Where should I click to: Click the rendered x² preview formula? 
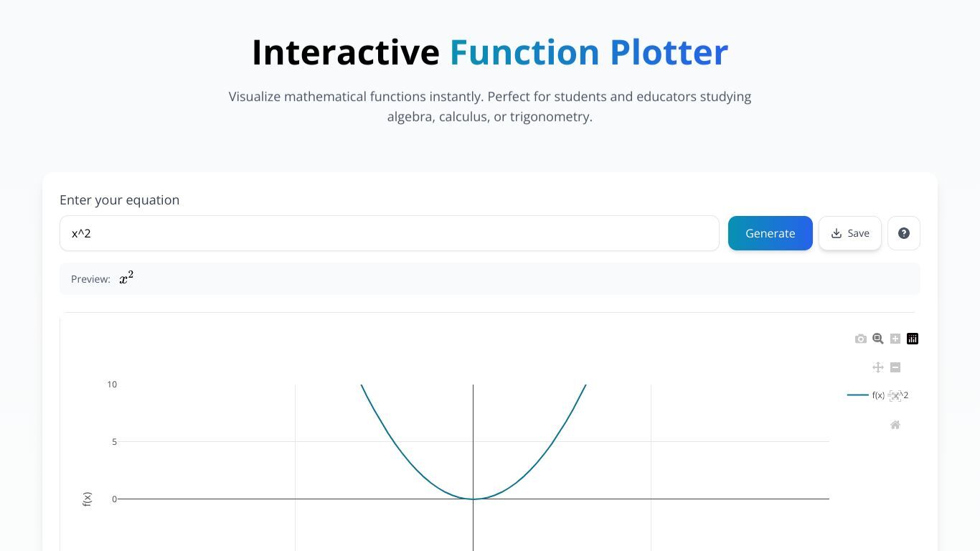tap(126, 278)
